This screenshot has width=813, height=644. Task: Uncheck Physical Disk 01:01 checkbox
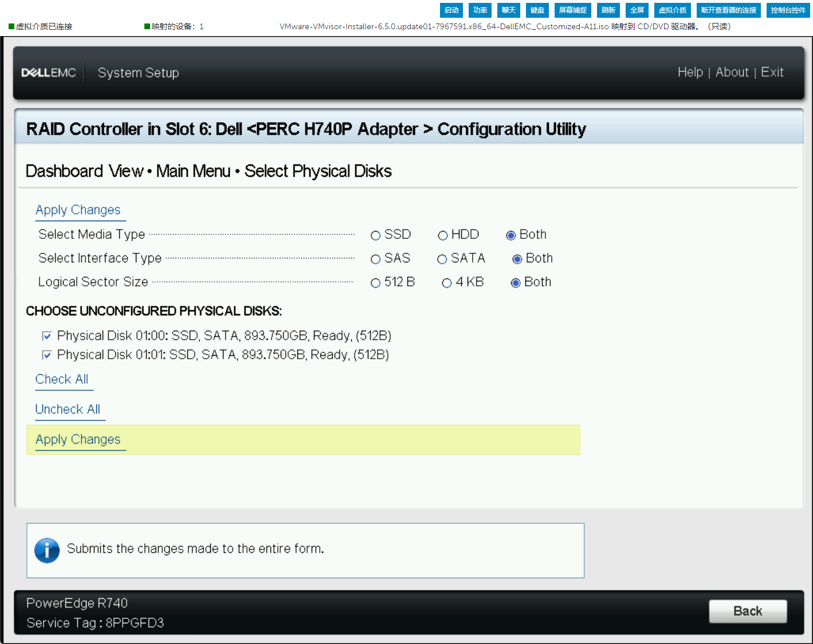[47, 355]
